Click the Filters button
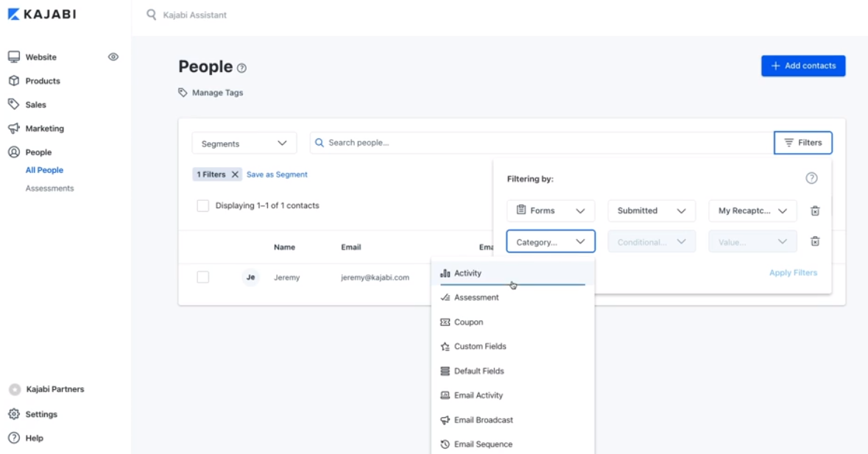This screenshot has width=868, height=454. (x=802, y=143)
